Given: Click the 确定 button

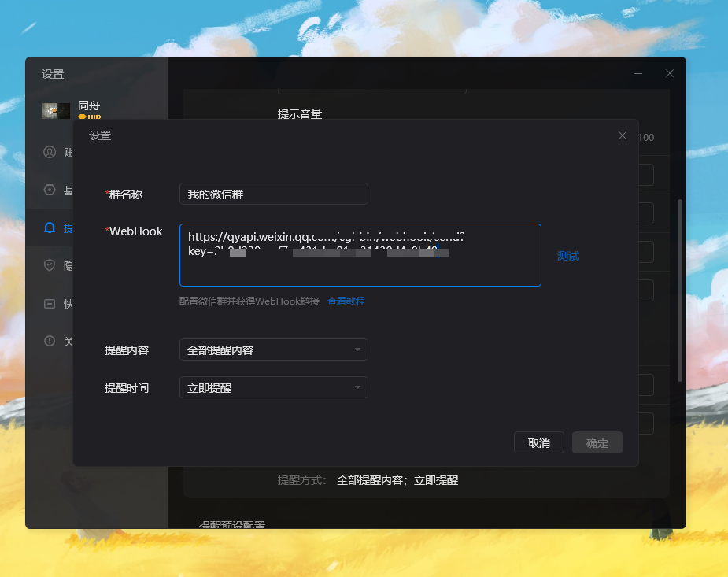Looking at the screenshot, I should pyautogui.click(x=597, y=442).
